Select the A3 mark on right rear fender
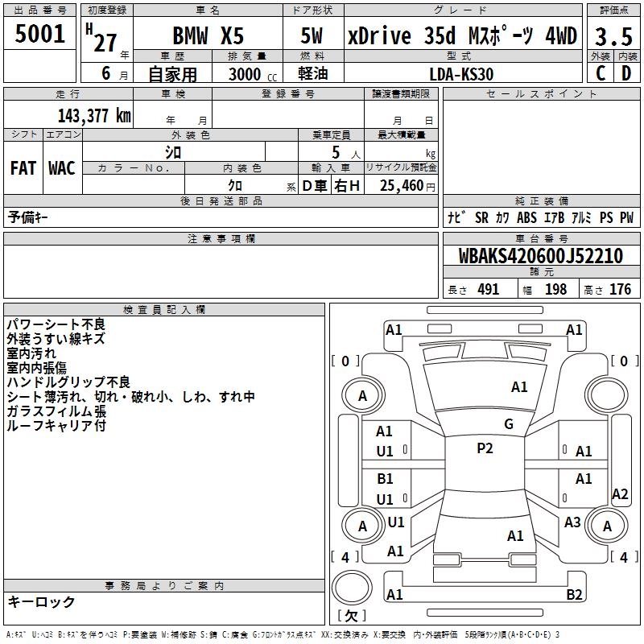 [x=572, y=522]
